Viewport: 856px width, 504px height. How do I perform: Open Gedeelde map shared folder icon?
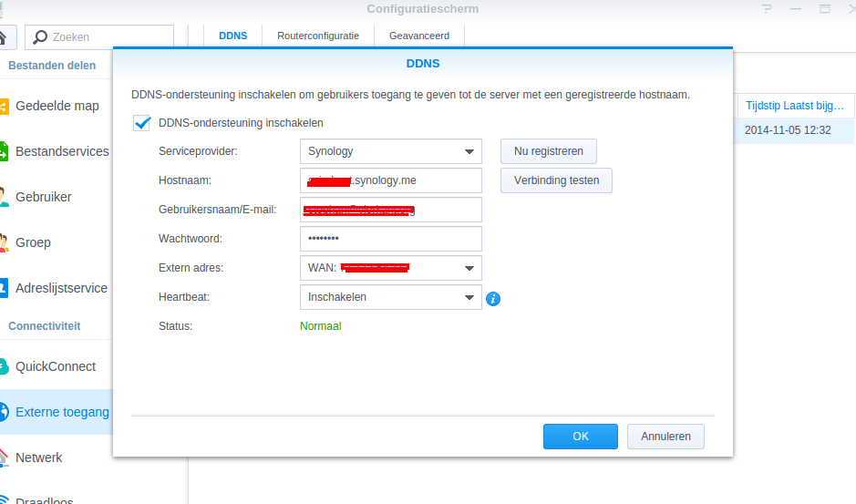pos(4,106)
